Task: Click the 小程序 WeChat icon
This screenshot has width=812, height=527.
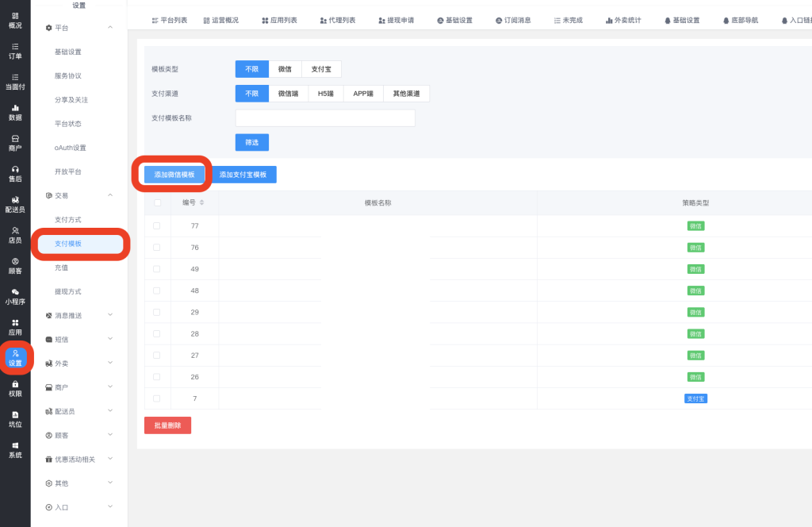Action: pyautogui.click(x=15, y=292)
